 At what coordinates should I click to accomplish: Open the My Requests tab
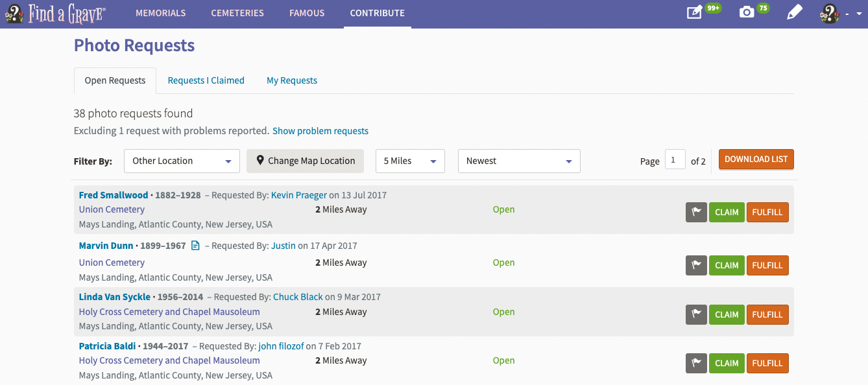coord(292,80)
